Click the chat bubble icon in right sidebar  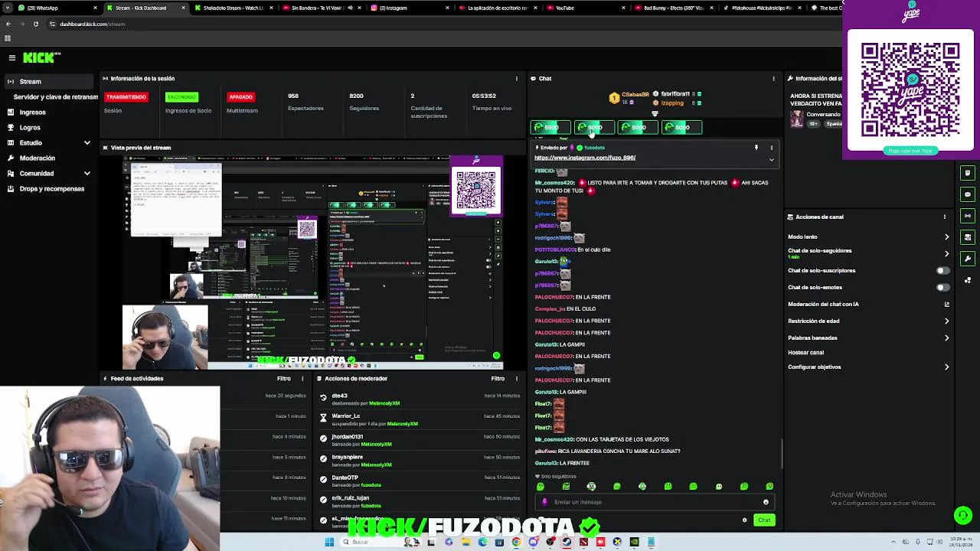coord(969,194)
